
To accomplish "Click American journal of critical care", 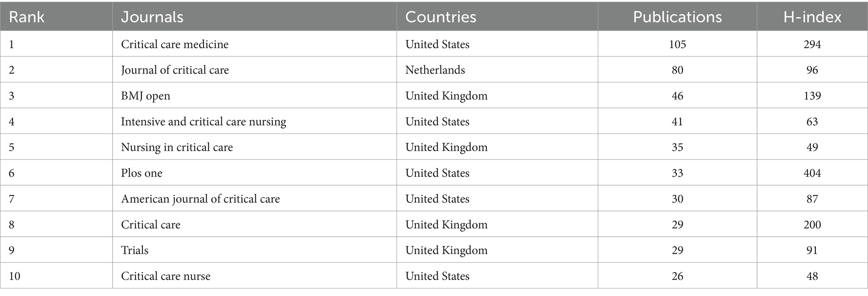I will pos(200,199).
